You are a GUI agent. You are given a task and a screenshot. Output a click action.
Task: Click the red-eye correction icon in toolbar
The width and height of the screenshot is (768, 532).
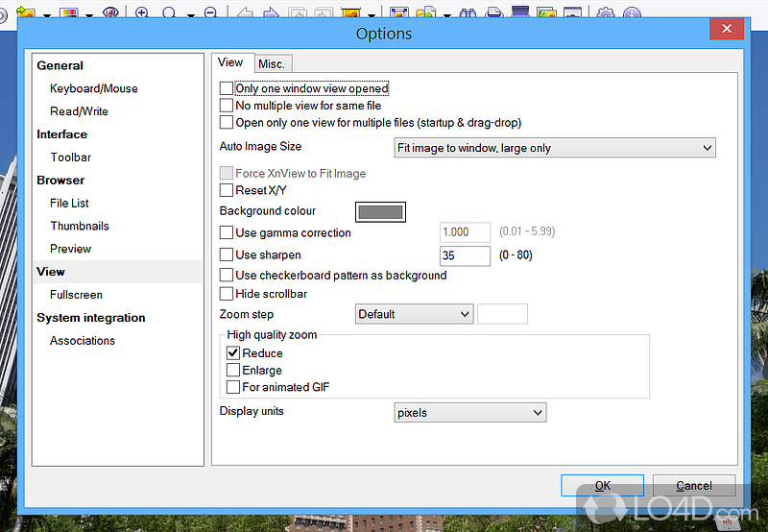coord(110,12)
